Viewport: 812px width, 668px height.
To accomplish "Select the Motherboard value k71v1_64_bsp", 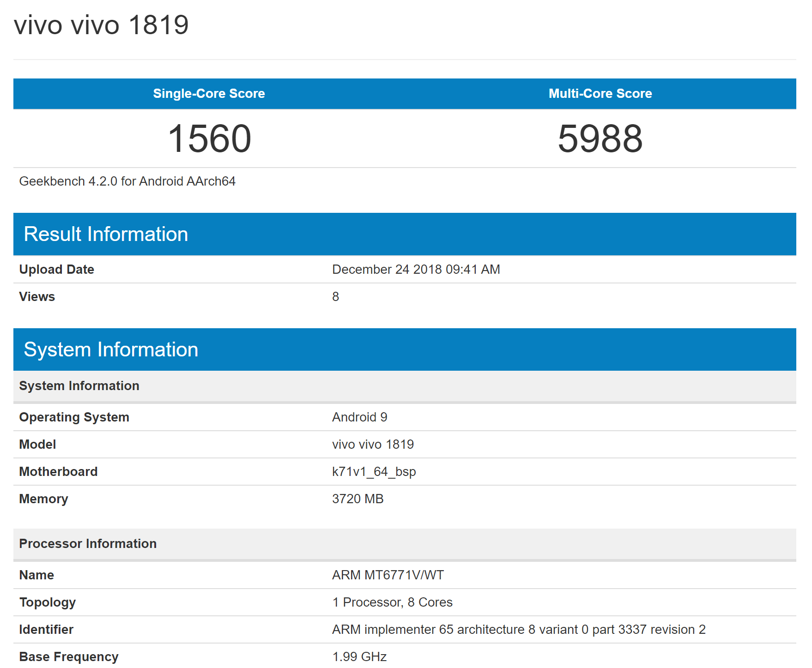I will click(x=374, y=471).
